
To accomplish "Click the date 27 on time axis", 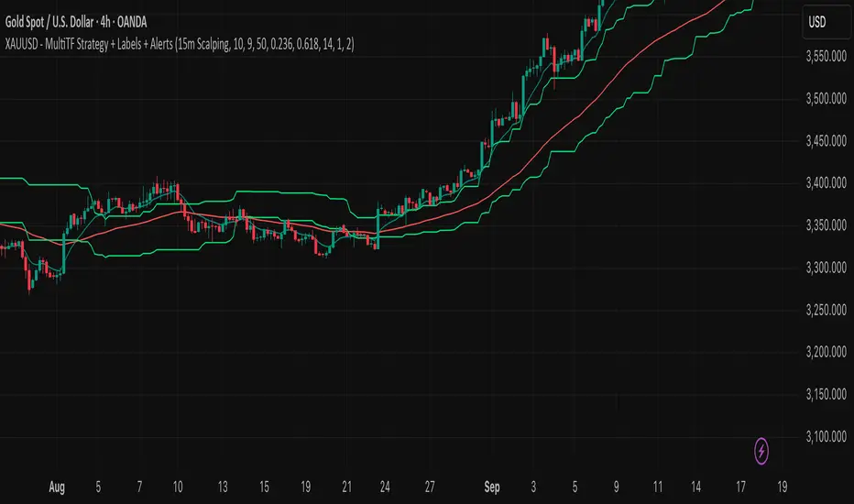I will 430,488.
